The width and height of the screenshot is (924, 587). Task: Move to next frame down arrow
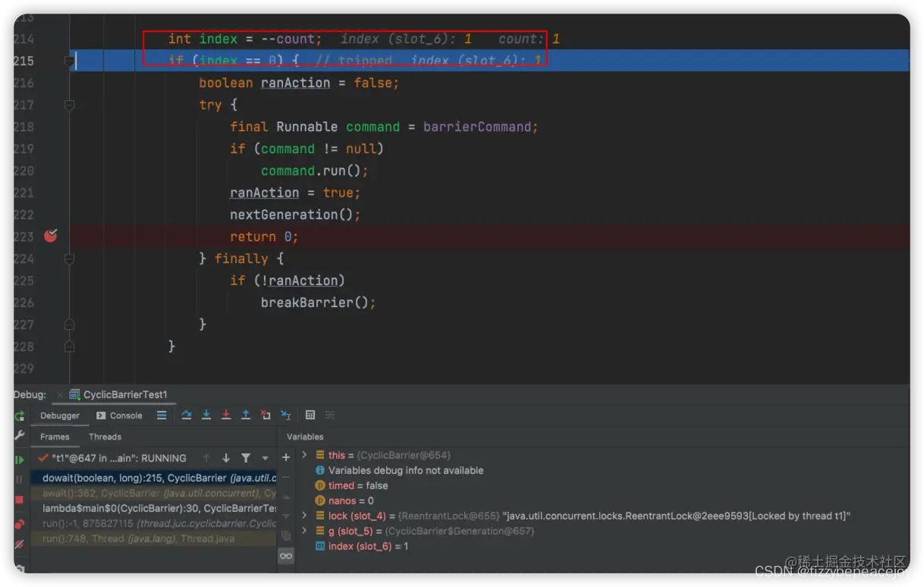(226, 458)
